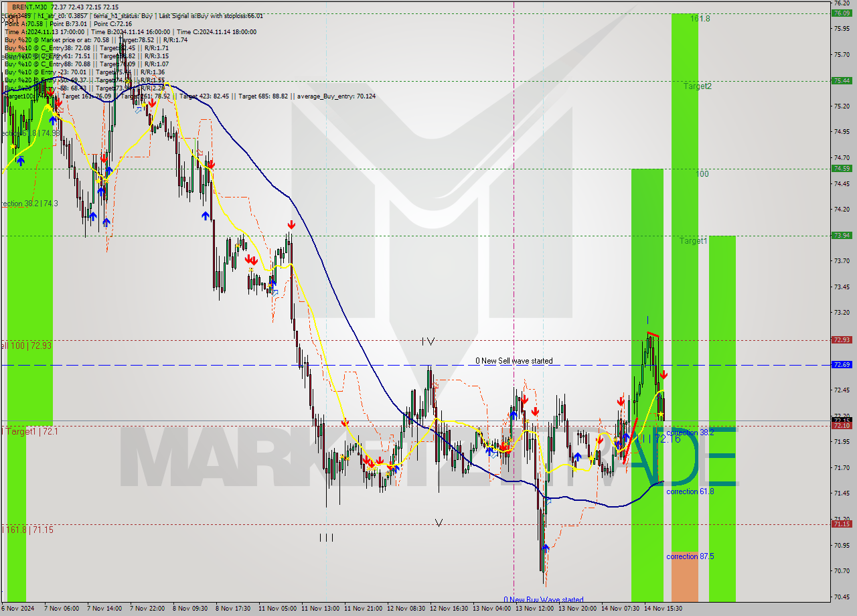Click the red 'ell 100 | 72.93' label
Viewport: 857px width, 616px height.
point(26,345)
